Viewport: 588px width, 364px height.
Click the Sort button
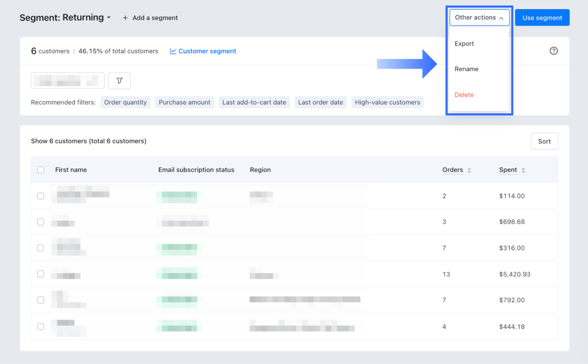click(544, 141)
